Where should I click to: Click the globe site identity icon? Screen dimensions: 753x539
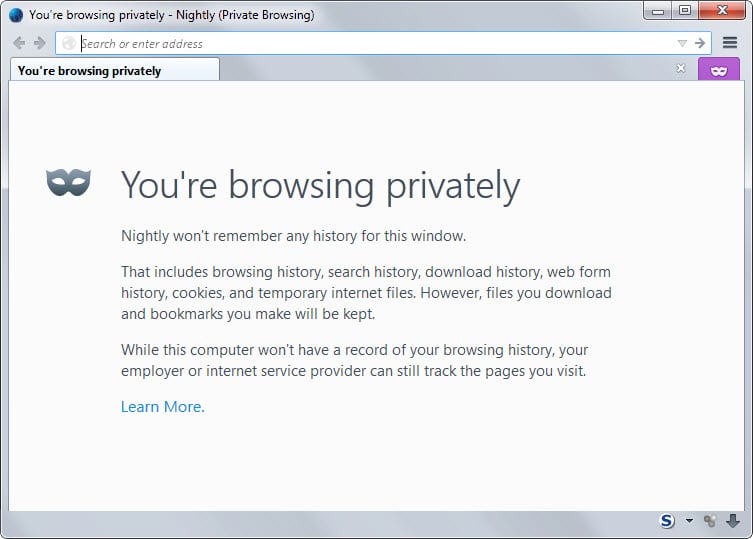pyautogui.click(x=68, y=43)
